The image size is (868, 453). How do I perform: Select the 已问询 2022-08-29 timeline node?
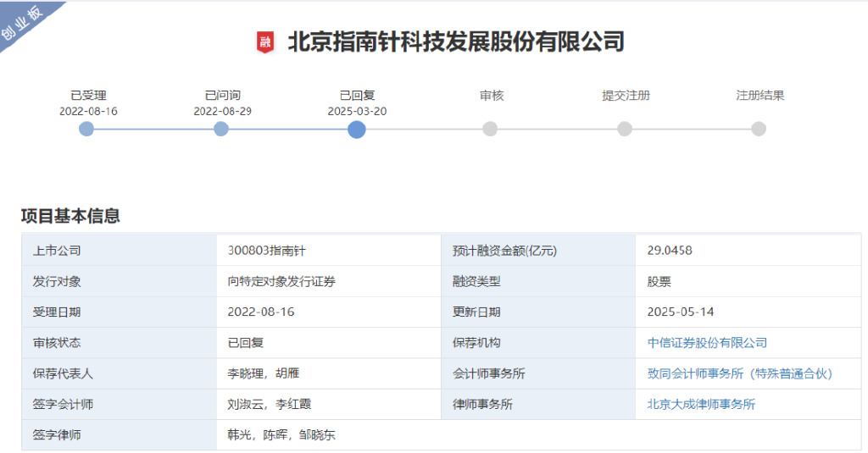point(221,130)
